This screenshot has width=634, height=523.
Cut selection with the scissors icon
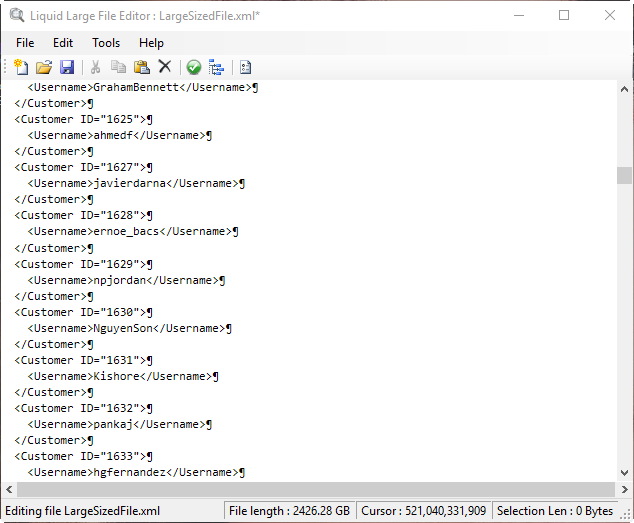96,67
